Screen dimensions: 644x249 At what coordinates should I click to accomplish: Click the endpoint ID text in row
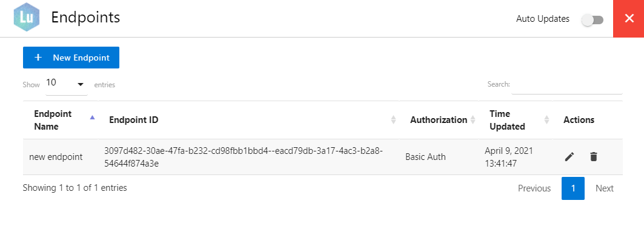[x=243, y=157]
